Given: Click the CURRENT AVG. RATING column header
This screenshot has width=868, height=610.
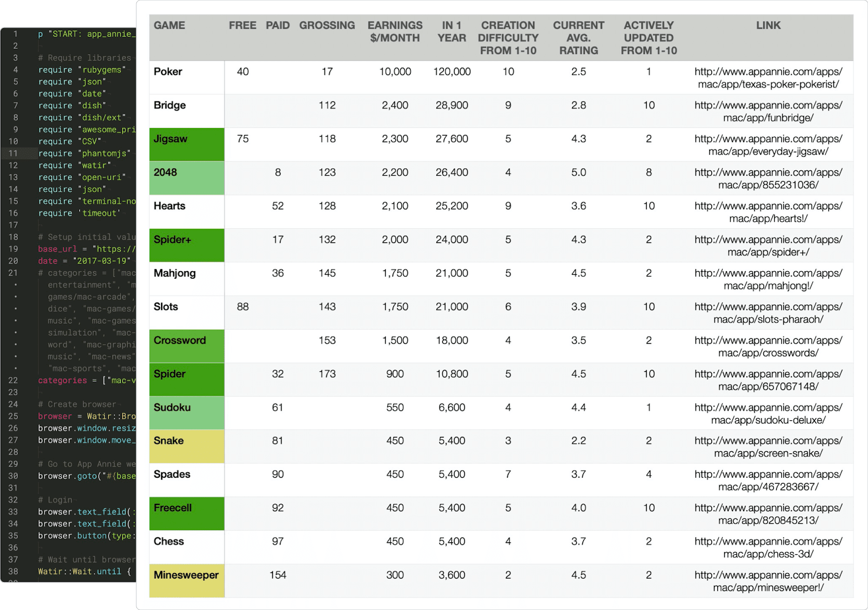Looking at the screenshot, I should tap(578, 38).
